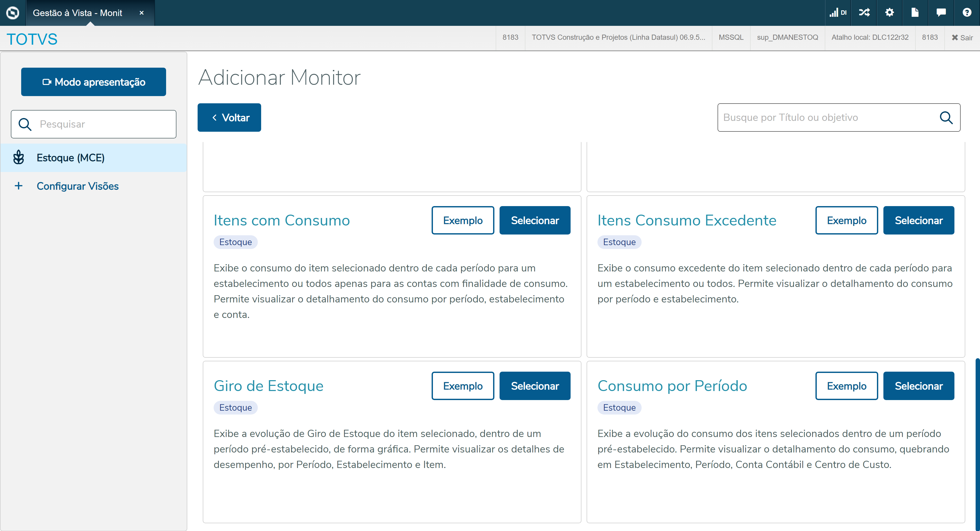Screen dimensions: 980x531
Task: Open the settings gear icon
Action: click(889, 13)
